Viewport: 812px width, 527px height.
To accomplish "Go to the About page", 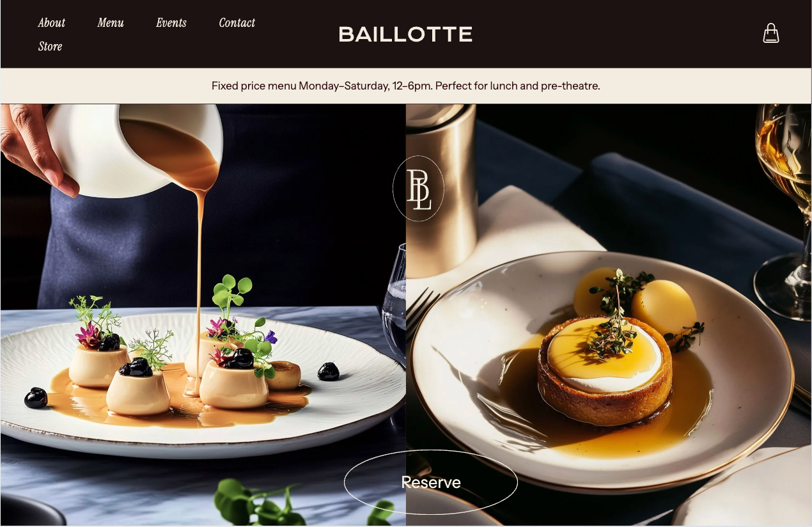I will 52,23.
